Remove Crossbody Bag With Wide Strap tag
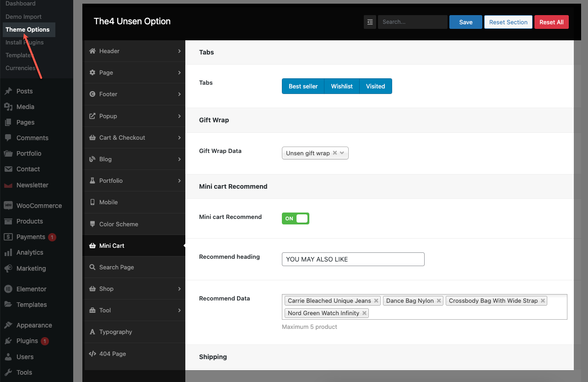The height and width of the screenshot is (382, 588). pos(543,301)
